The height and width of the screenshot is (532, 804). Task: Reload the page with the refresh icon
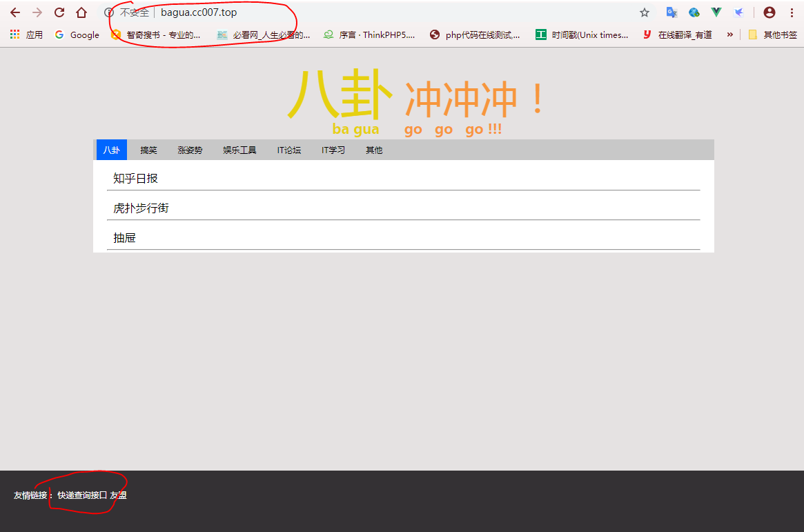click(x=59, y=12)
